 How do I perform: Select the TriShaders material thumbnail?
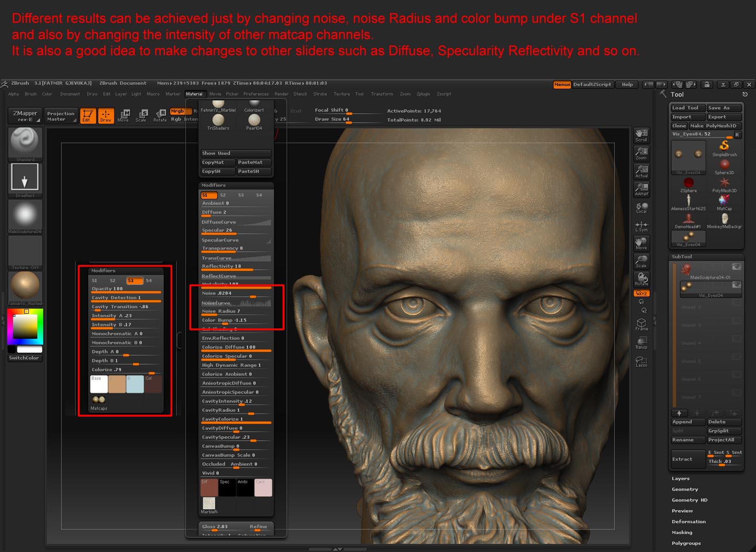218,122
